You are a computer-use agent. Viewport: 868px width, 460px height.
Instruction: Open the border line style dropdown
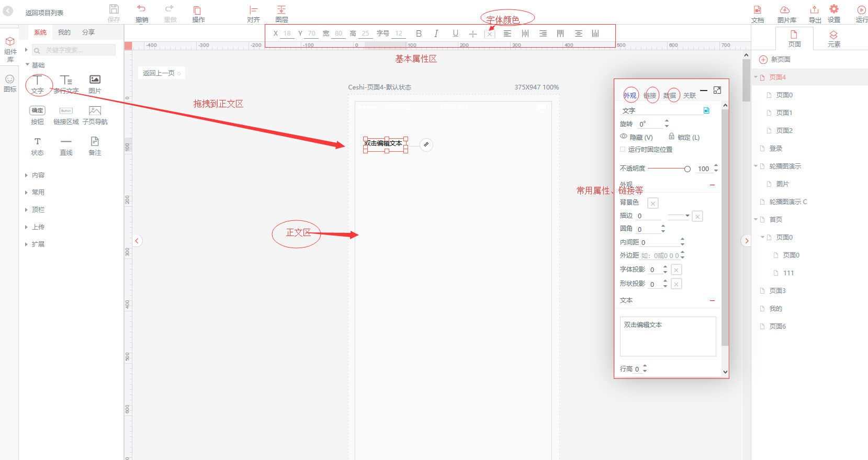coord(679,216)
